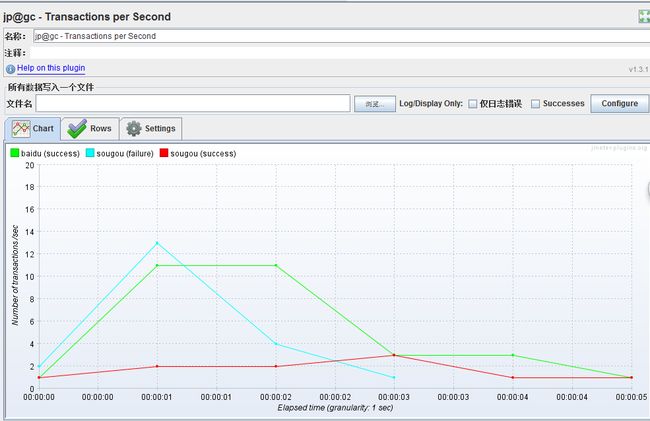The height and width of the screenshot is (421, 650).
Task: Click the cyan peak point at 13 transactions
Action: 157,243
